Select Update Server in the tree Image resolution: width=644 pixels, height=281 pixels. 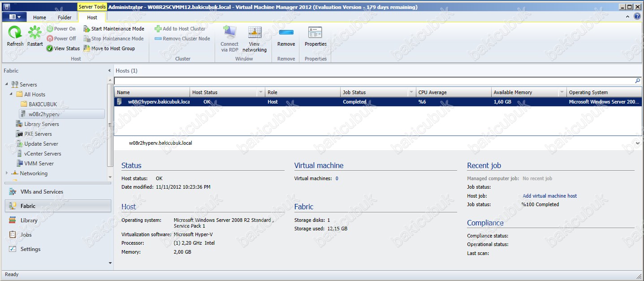(x=37, y=144)
